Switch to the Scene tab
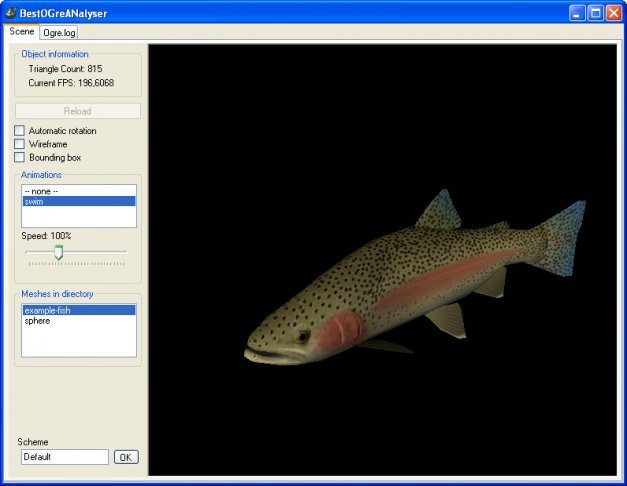The image size is (627, 486). coord(21,32)
